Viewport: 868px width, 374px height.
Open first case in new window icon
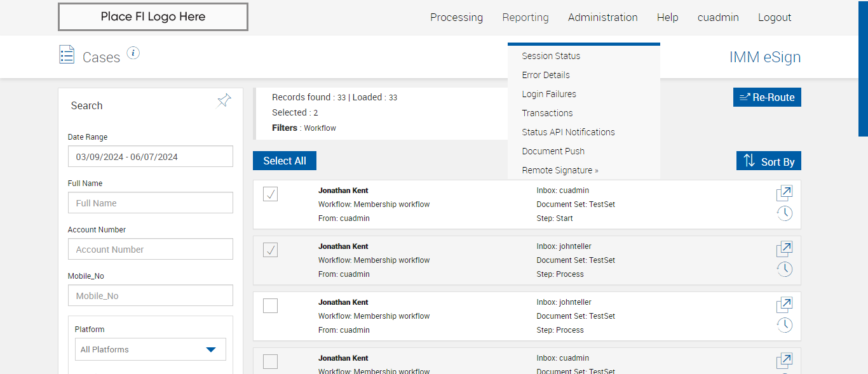pyautogui.click(x=784, y=193)
